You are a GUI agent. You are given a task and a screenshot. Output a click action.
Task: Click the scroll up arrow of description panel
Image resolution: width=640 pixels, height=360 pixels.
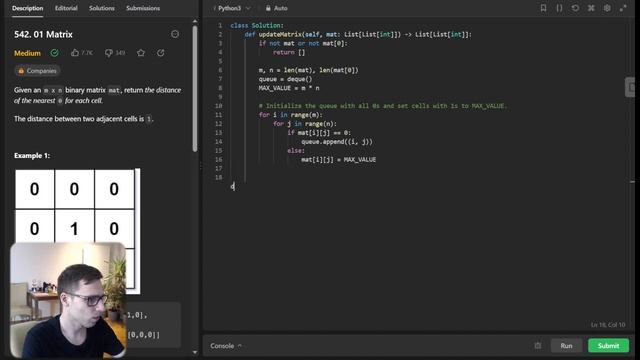pos(195,21)
